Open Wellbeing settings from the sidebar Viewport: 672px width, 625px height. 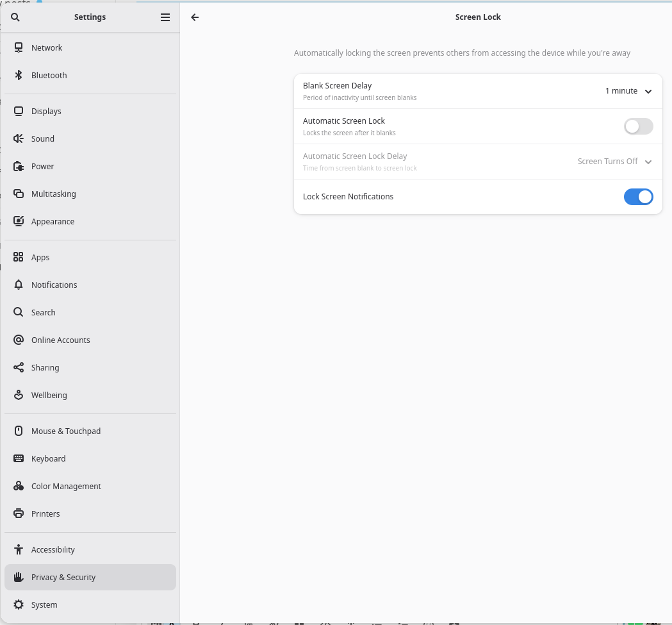coord(49,395)
